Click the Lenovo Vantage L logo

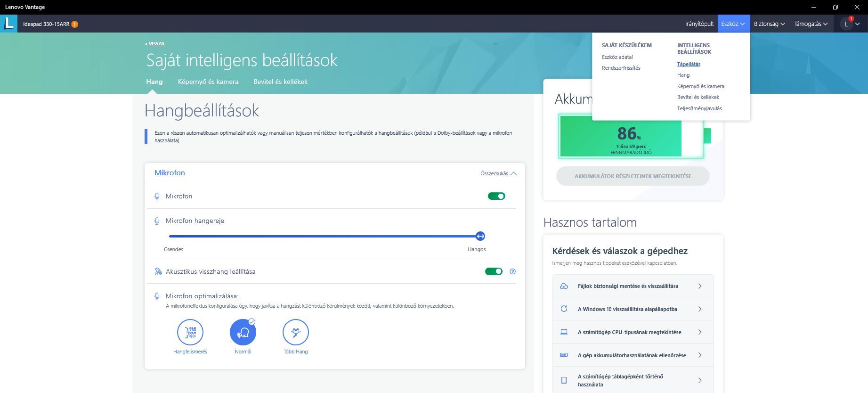[x=8, y=23]
